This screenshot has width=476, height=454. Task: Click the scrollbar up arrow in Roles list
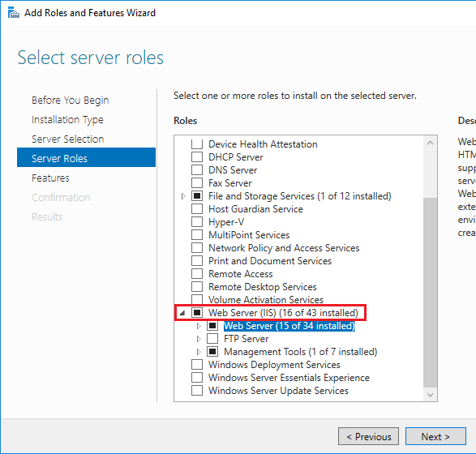click(430, 143)
